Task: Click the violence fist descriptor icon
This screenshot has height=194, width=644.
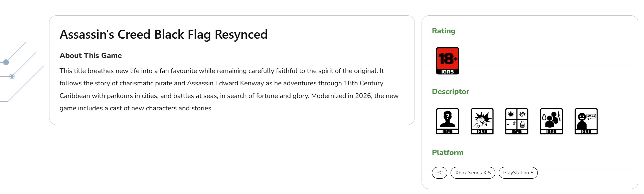Action: (x=482, y=121)
